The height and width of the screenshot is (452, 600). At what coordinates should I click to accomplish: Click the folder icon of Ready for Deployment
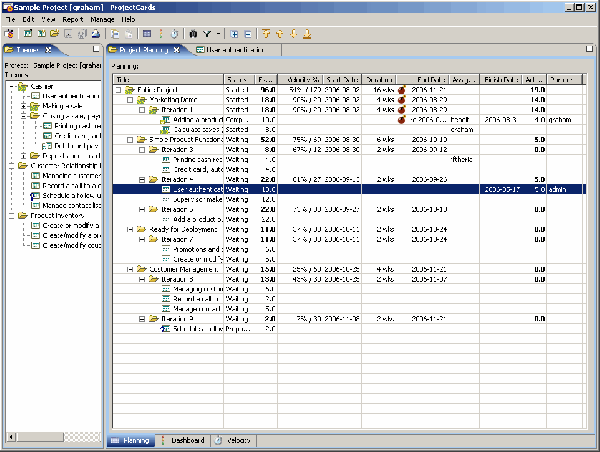140,230
